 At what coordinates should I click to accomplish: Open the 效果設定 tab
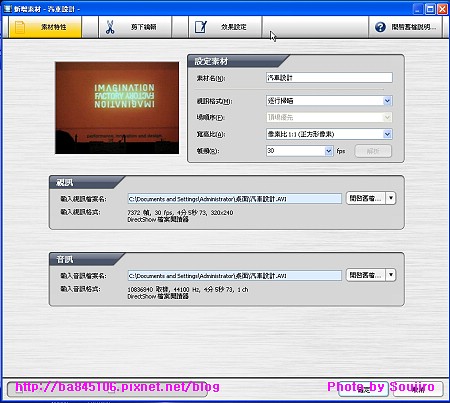click(x=225, y=27)
